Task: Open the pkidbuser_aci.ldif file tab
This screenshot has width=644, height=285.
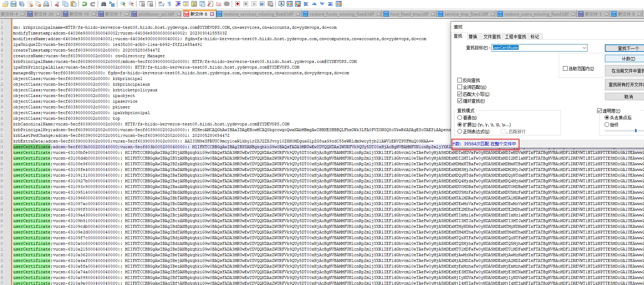Action: pos(156,14)
